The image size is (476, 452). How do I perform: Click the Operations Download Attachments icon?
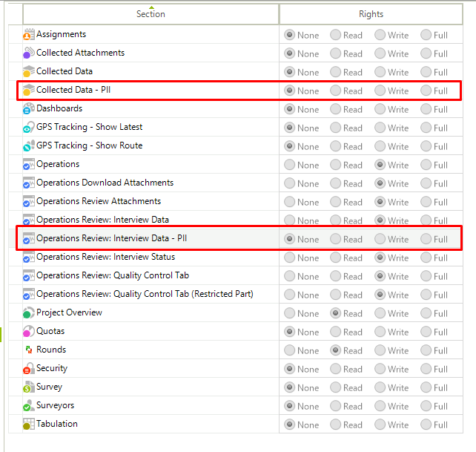28,183
